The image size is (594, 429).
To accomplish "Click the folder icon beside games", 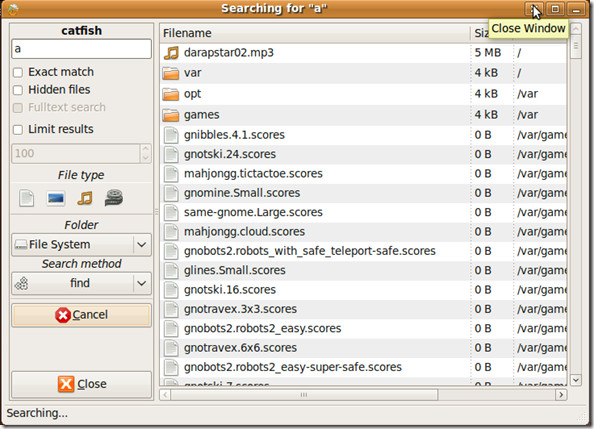I will [x=171, y=115].
